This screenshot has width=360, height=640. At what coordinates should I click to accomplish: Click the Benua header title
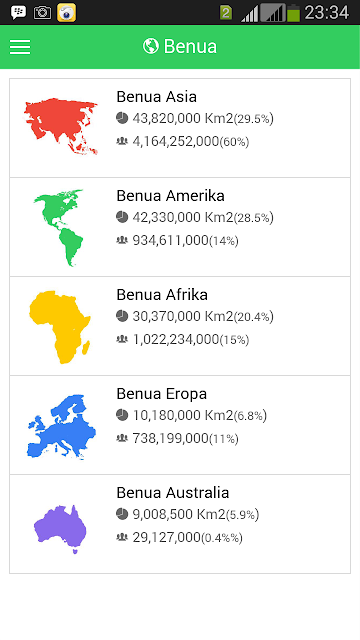point(190,46)
